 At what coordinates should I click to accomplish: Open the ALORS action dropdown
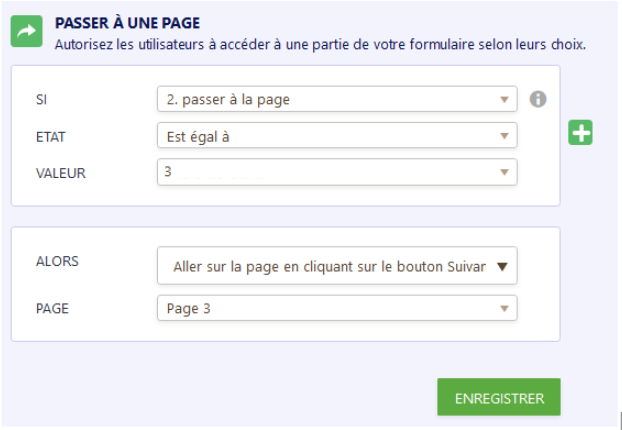[330, 266]
